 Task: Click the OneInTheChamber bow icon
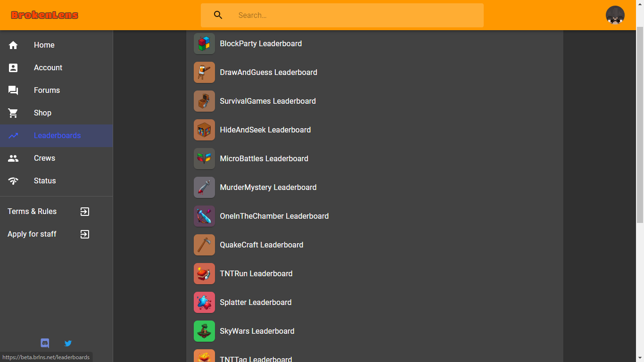(x=204, y=216)
